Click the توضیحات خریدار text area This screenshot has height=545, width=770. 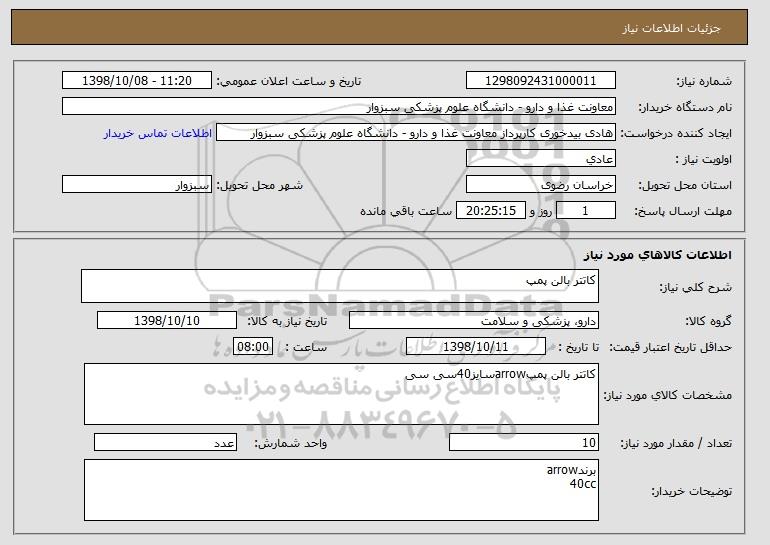coord(341,490)
